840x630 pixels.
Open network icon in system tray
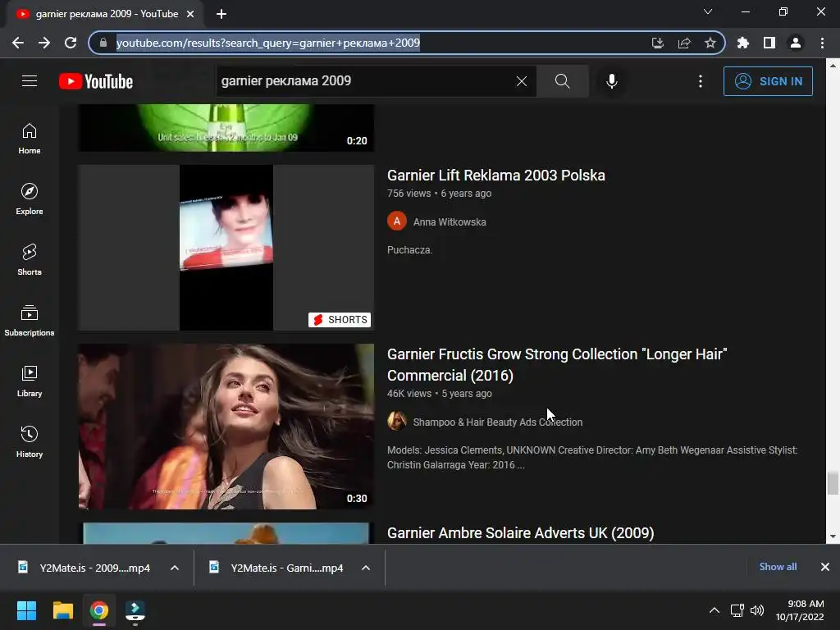(737, 610)
